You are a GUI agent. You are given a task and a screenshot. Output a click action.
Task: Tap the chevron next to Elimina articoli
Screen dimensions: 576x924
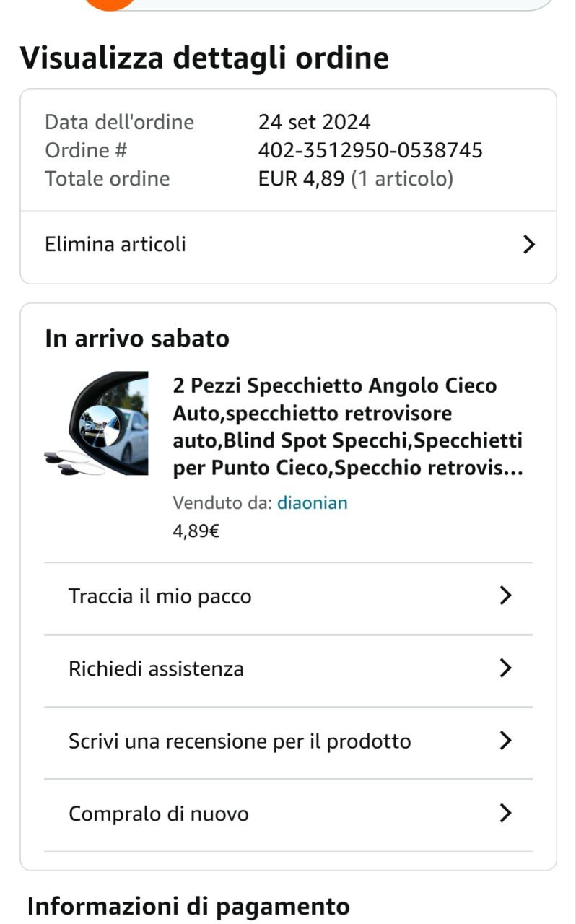coord(528,245)
